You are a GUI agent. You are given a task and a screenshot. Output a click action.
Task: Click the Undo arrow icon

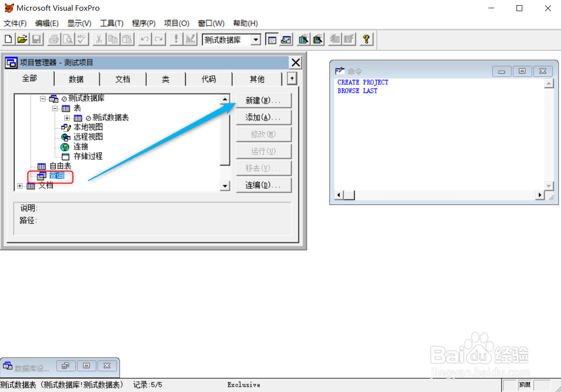(145, 39)
